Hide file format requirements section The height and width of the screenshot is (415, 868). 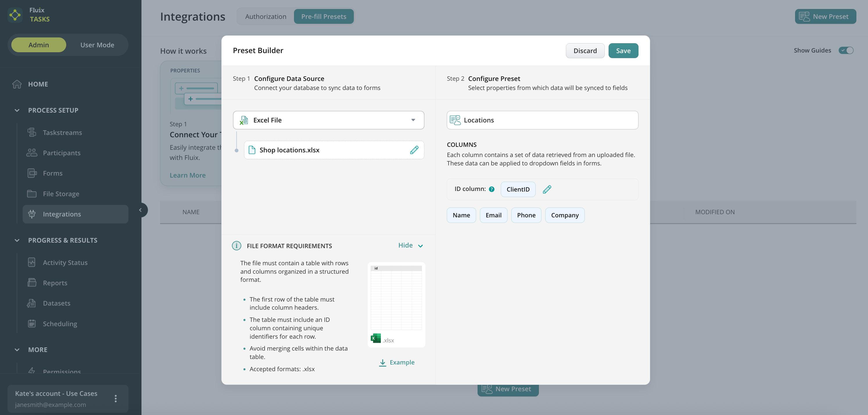coord(410,245)
